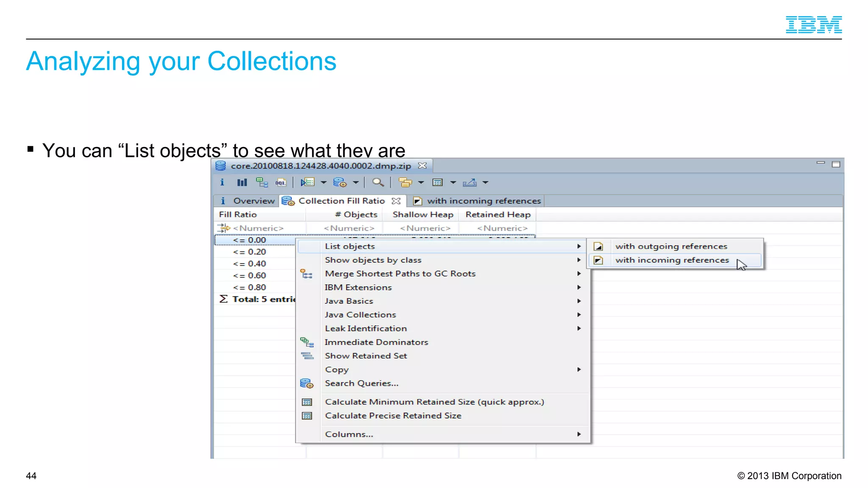
Task: Choose 'with outgoing references' submenu item
Action: tap(675, 246)
